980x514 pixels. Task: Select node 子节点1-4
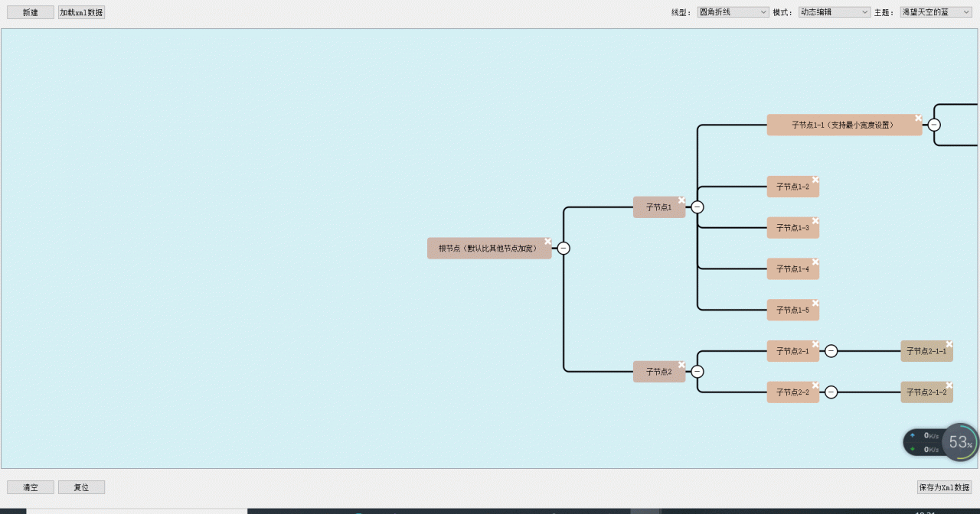click(x=792, y=269)
